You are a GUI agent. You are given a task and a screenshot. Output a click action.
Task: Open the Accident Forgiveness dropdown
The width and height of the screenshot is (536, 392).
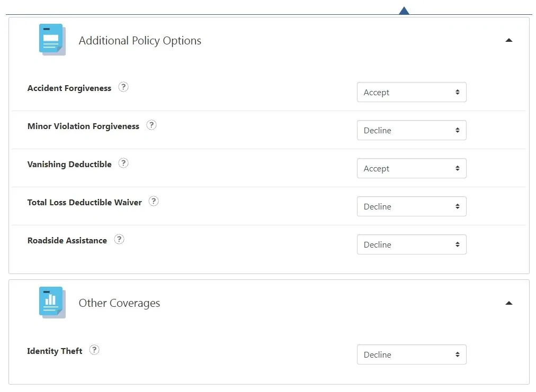tap(412, 92)
